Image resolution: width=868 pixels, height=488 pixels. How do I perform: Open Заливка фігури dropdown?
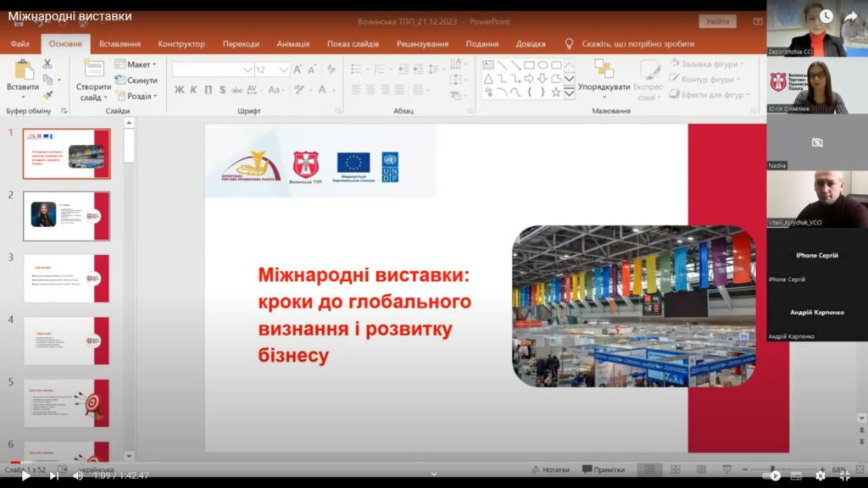coord(707,64)
